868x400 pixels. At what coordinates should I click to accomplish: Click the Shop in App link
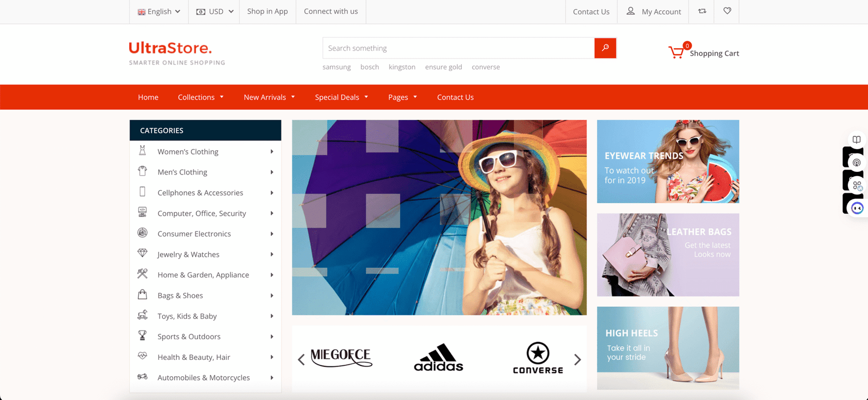tap(267, 11)
